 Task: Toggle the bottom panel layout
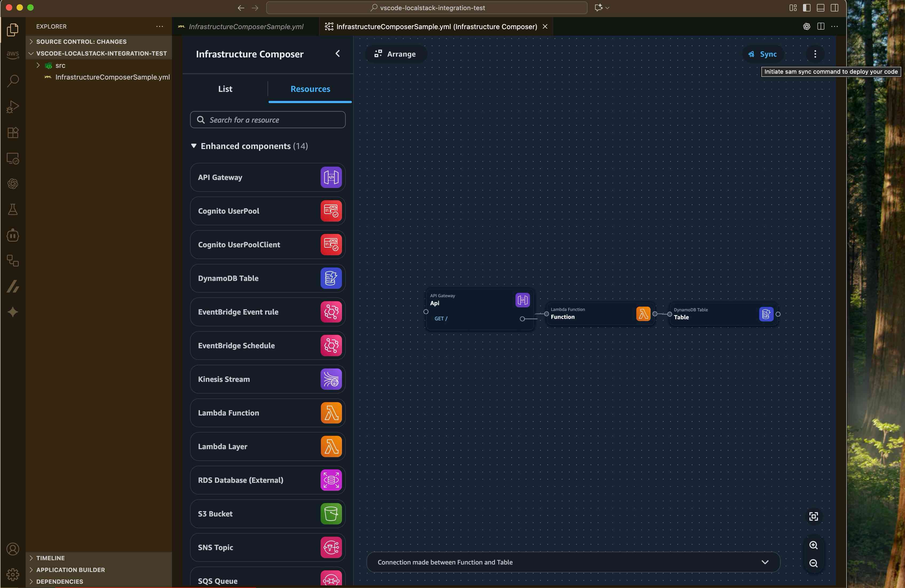(820, 7)
